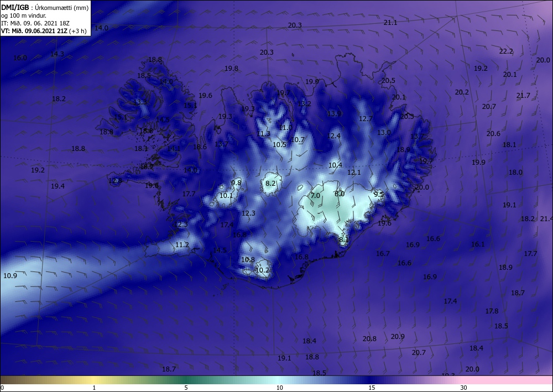The image size is (553, 392).
Task: Click the 19.4 value west of Iceland
Action: coord(58,186)
